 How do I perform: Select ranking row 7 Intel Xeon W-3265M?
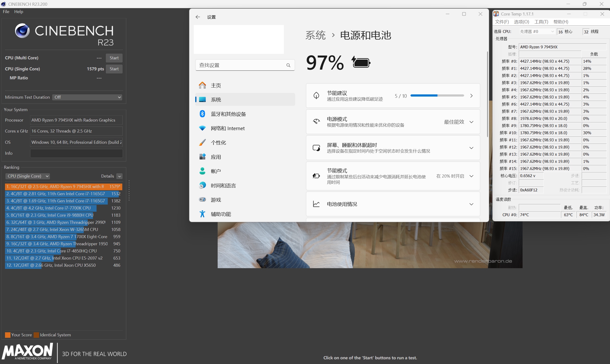(x=63, y=230)
